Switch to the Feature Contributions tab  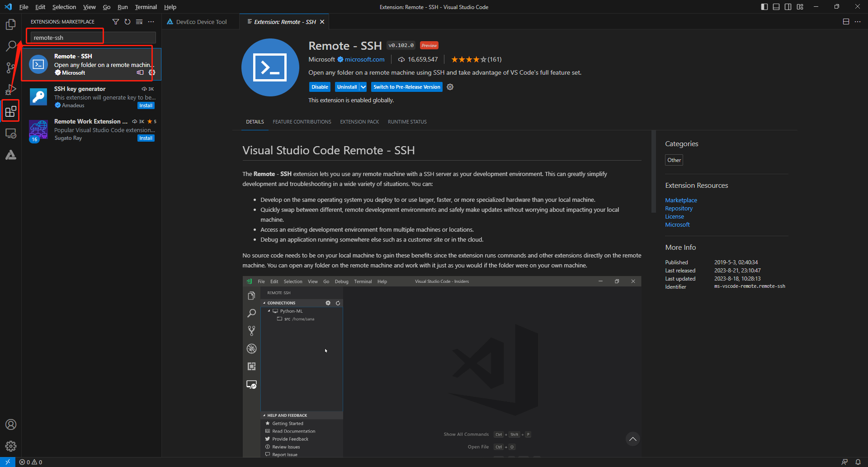pos(302,122)
